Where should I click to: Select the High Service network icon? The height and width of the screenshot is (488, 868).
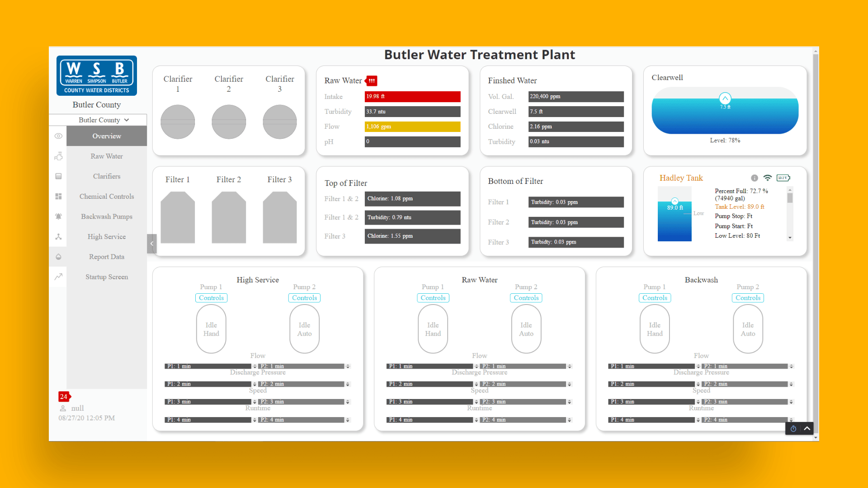tap(58, 236)
